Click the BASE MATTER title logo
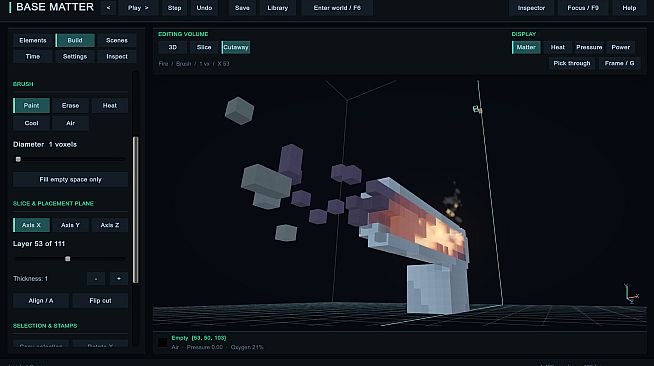Viewport: 654px width, 366px height. coord(55,7)
